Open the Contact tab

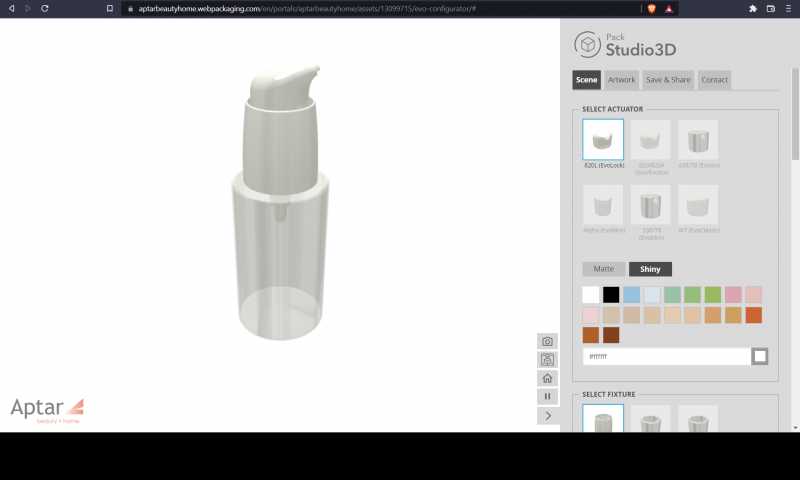tap(714, 80)
